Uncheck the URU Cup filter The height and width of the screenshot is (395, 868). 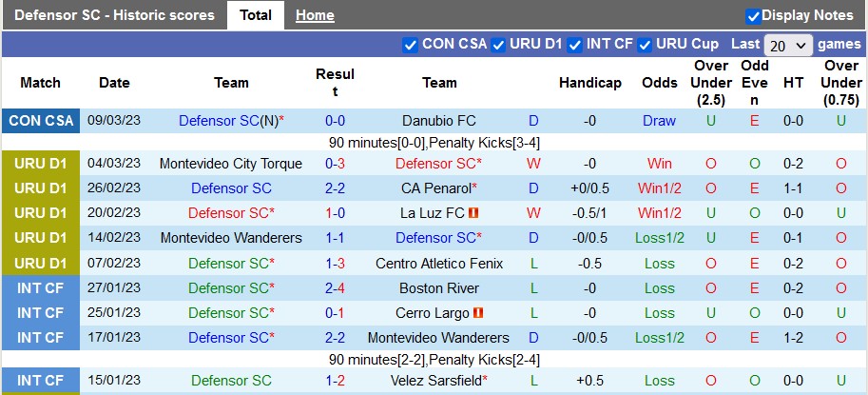click(646, 44)
